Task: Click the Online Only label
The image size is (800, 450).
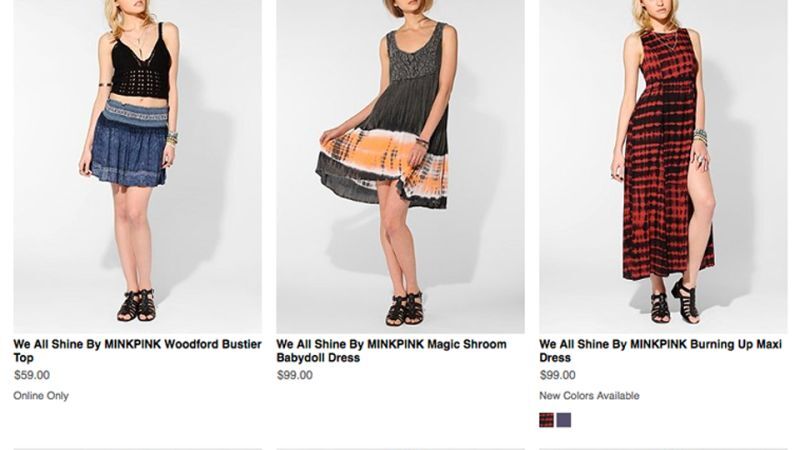Action: coord(41,396)
